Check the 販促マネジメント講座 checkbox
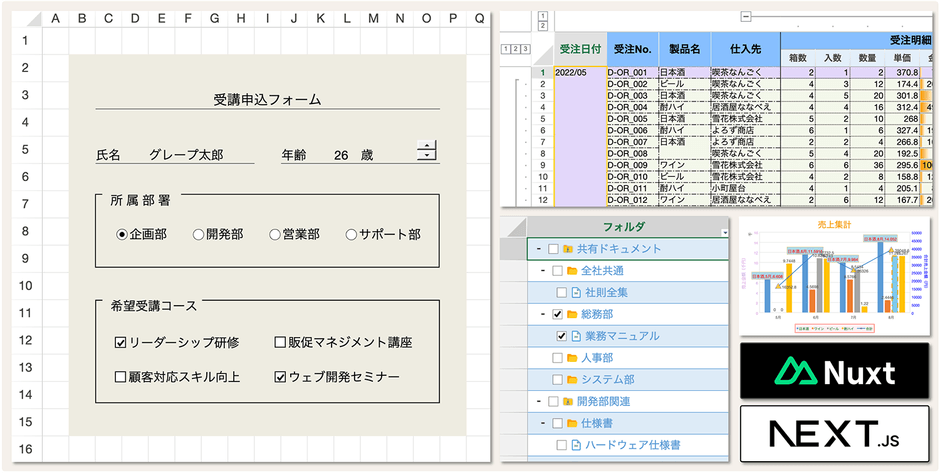Viewport: 940px width, 473px height. [281, 342]
